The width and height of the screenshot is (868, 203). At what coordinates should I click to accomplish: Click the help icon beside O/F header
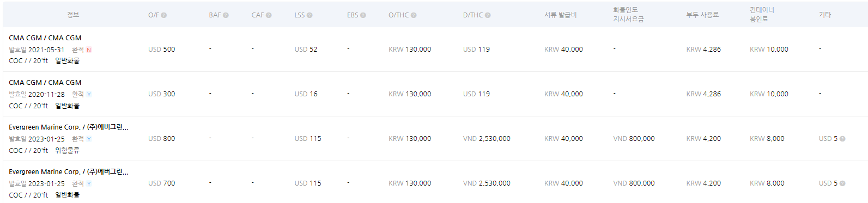point(164,15)
